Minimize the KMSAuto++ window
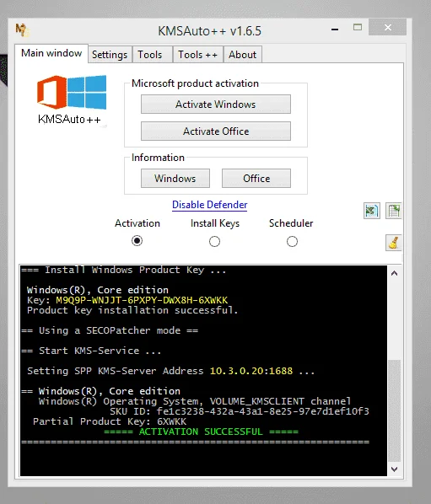Viewport: 431px width, 504px height. 335,29
